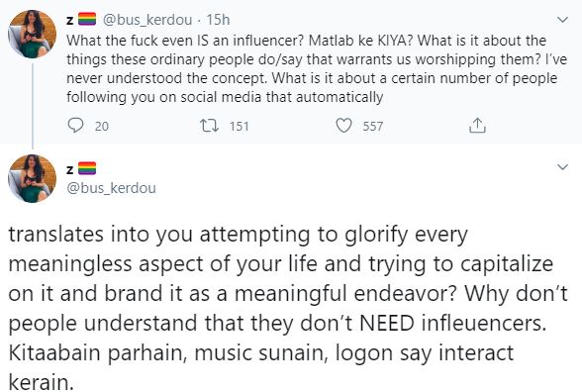View the 151 retweets count
Screen dimensions: 582x392
pyautogui.click(x=240, y=127)
